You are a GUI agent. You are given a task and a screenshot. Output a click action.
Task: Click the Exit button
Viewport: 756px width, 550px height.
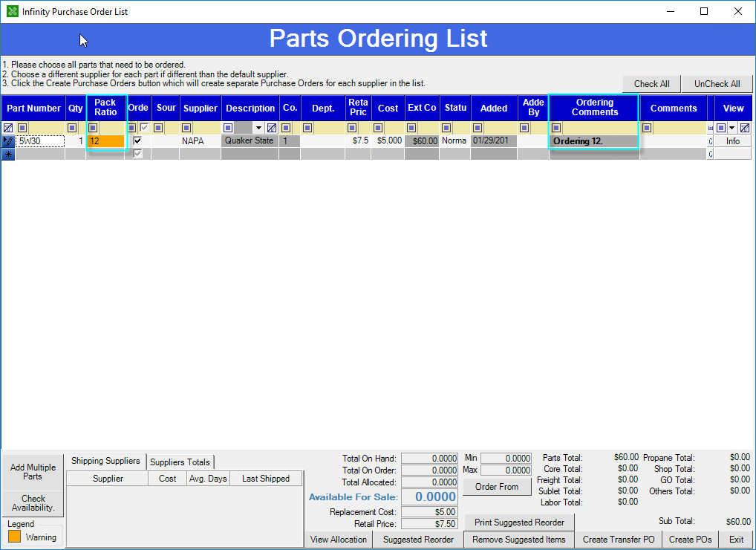coord(736,540)
